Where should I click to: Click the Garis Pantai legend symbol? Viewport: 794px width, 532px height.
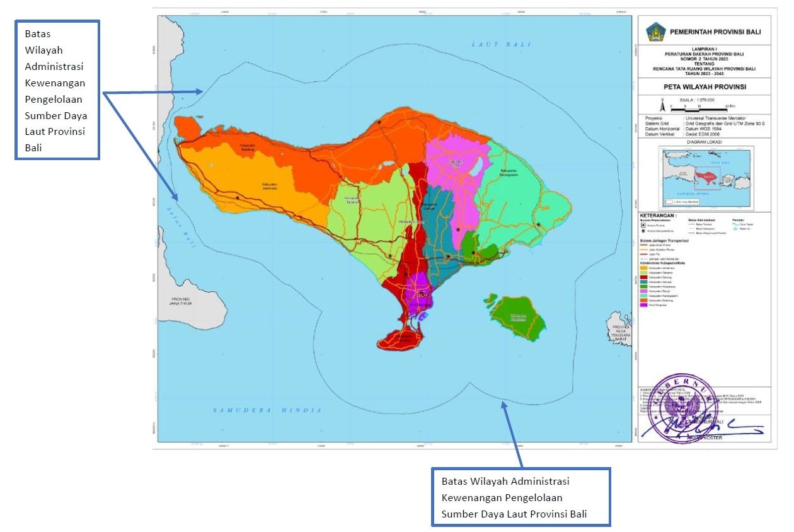[735, 224]
